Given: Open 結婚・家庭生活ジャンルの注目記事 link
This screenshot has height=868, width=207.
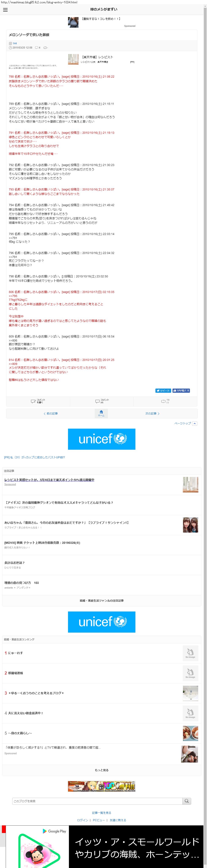Looking at the screenshot, I should pyautogui.click(x=102, y=601).
